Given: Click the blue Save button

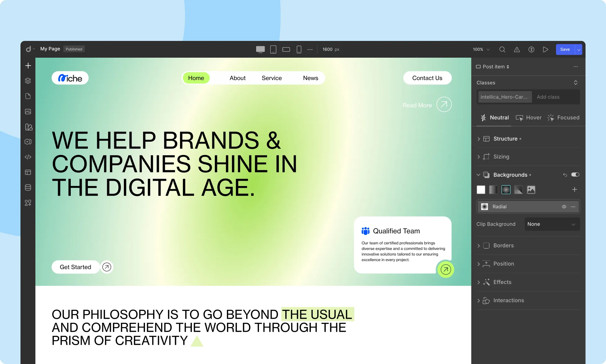Looking at the screenshot, I should [565, 49].
